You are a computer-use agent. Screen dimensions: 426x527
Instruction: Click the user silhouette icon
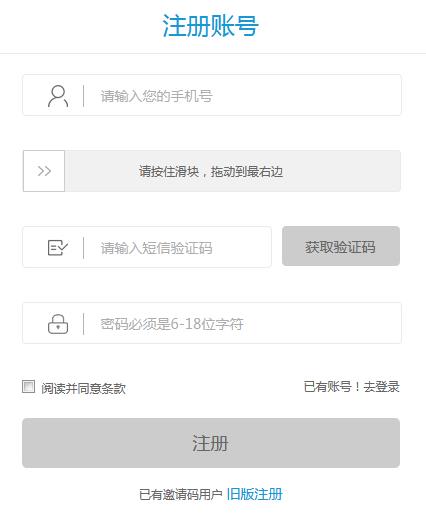(58, 96)
